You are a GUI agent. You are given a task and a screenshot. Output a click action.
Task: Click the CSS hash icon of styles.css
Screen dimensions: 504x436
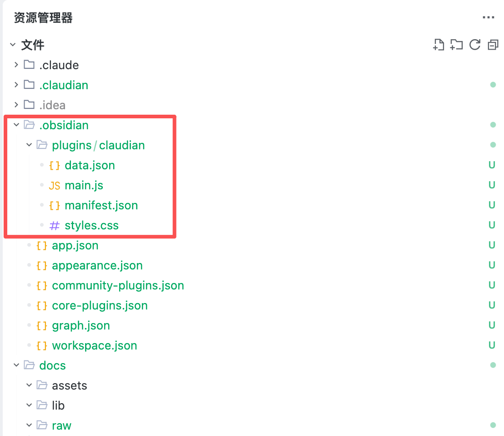pyautogui.click(x=54, y=226)
